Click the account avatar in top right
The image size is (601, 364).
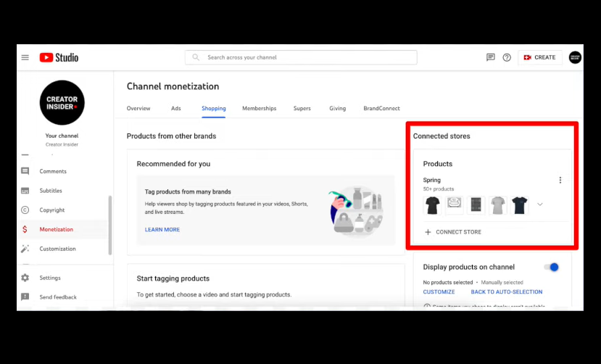click(x=575, y=57)
